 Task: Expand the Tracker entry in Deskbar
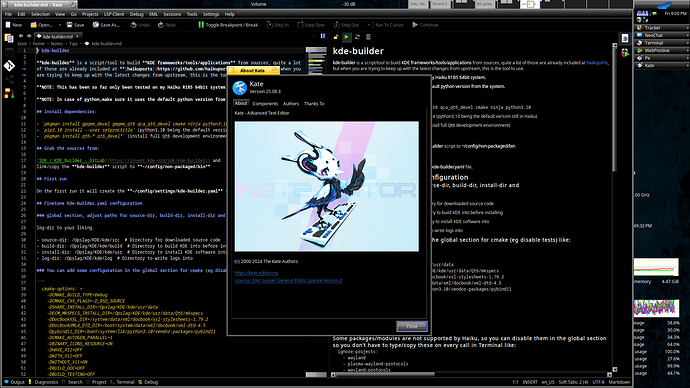point(661,28)
